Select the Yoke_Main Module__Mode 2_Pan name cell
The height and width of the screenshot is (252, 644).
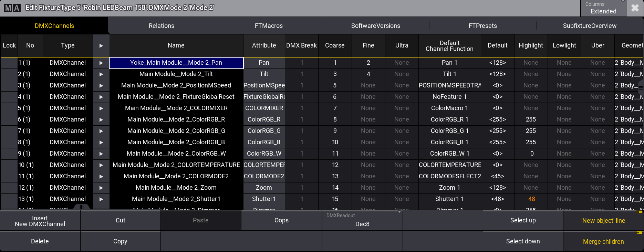176,63
